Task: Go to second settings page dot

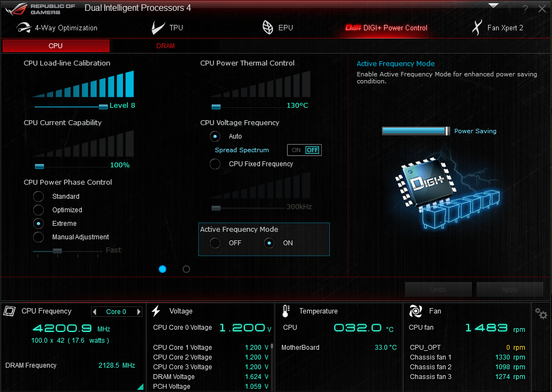Action: click(186, 269)
